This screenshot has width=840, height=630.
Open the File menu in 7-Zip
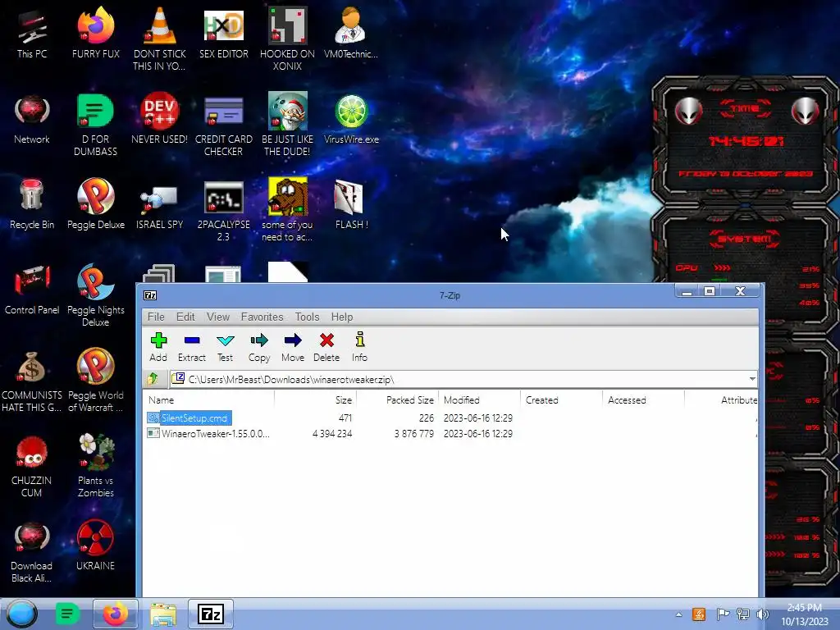156,317
